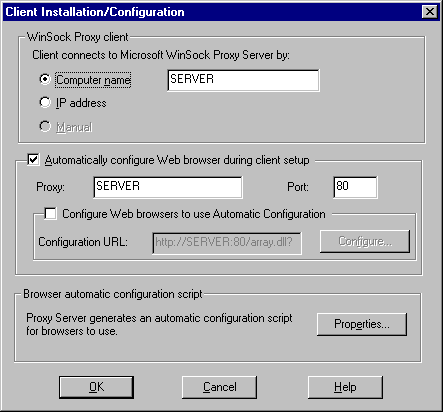Click the 'Port:' label

tap(298, 187)
